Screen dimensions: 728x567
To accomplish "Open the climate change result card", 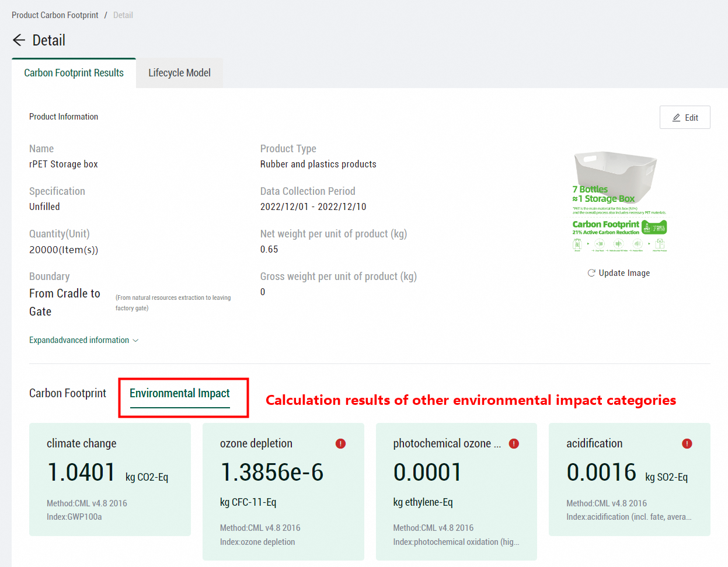I will 110,480.
